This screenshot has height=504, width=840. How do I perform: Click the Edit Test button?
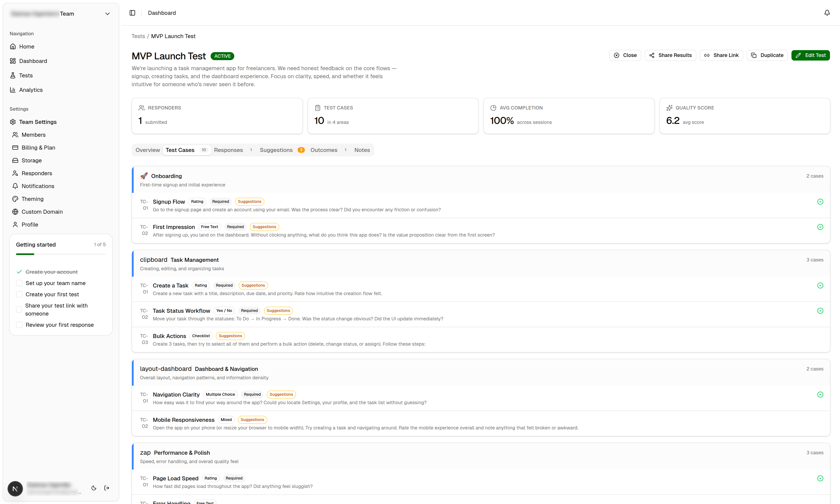point(811,55)
